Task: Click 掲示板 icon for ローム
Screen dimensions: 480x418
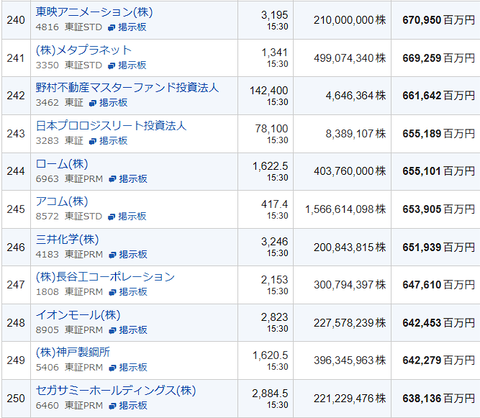Action: 113,179
